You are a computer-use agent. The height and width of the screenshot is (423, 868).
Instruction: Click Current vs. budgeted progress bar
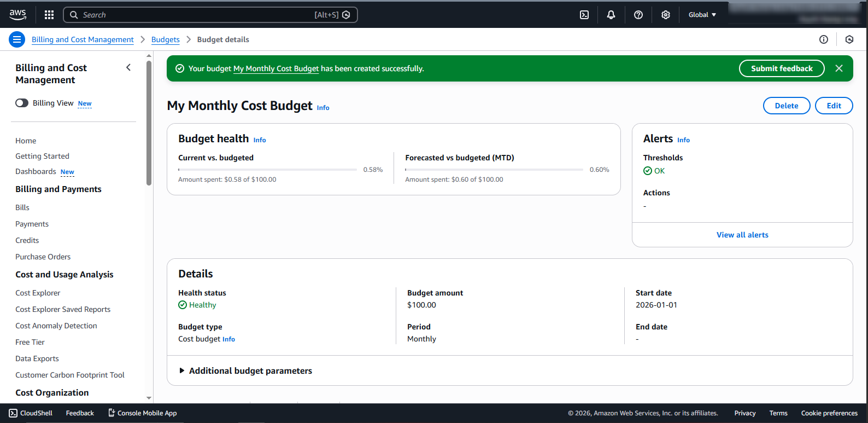pos(267,170)
